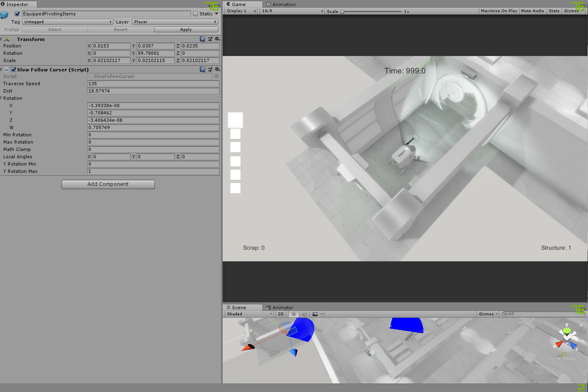Open Slow Follow Curser preset icon
Image resolution: width=588 pixels, height=392 pixels.
(x=210, y=69)
